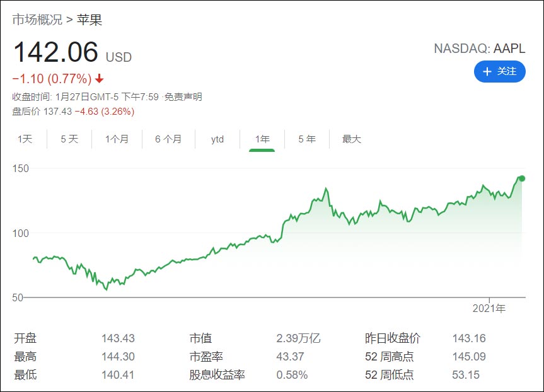Screen dimensions: 544x392
Task: Click the 开盘 value 143.43
Action: 118,338
